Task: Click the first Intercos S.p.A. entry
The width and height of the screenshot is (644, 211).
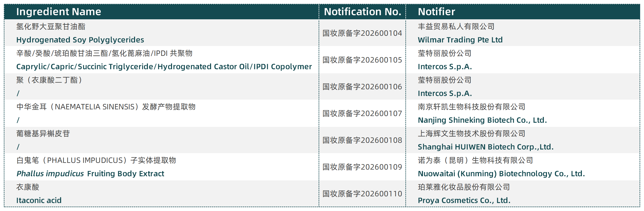Action: [444, 67]
